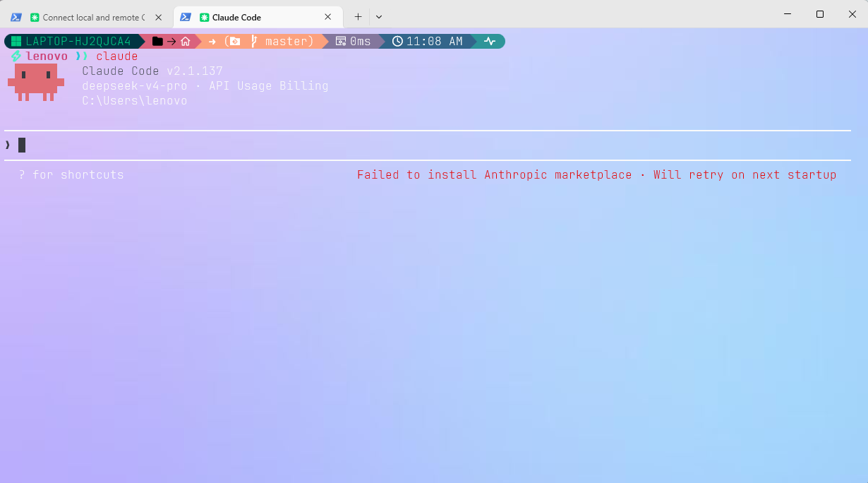The image size is (868, 483).
Task: Close the Claude Code tab
Action: [x=327, y=17]
